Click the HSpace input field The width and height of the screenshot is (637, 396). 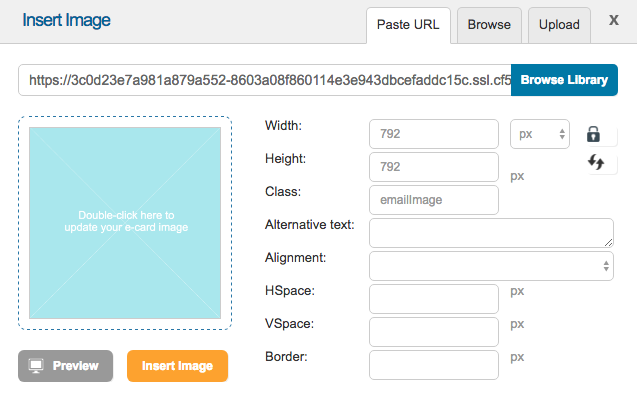pos(434,299)
